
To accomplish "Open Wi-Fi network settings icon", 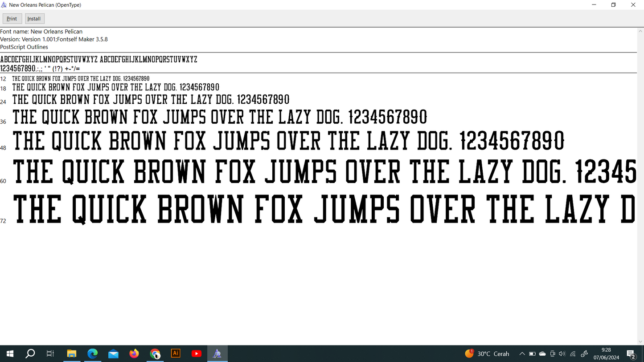I will coord(573,354).
